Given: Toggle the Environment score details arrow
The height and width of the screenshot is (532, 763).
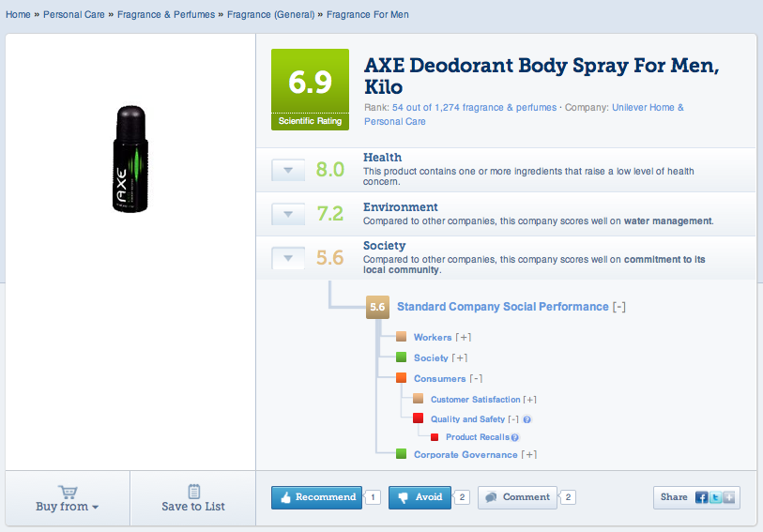Looking at the screenshot, I should [288, 214].
